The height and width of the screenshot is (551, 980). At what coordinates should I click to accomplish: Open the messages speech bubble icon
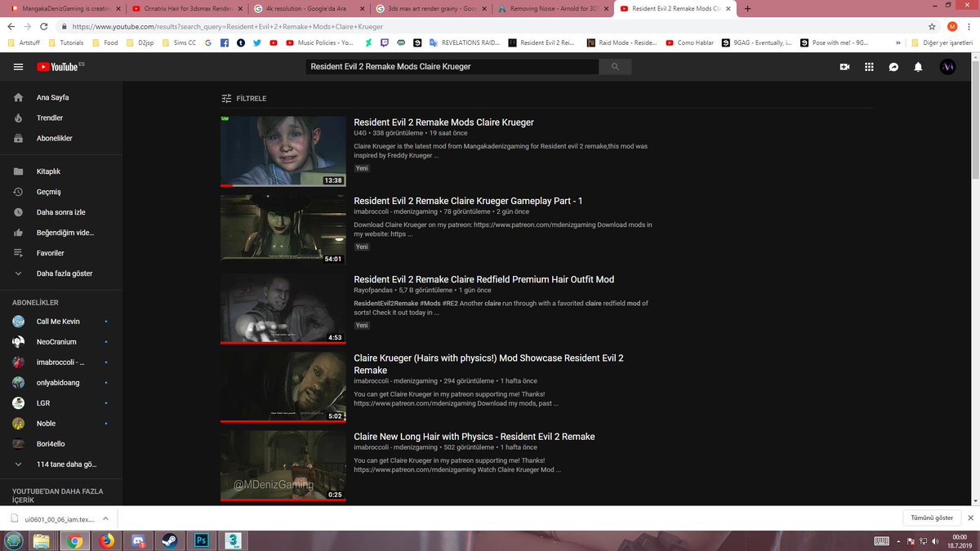coord(893,67)
